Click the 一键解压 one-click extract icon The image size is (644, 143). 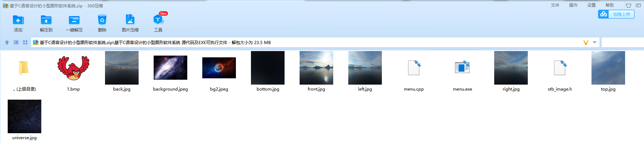74,20
